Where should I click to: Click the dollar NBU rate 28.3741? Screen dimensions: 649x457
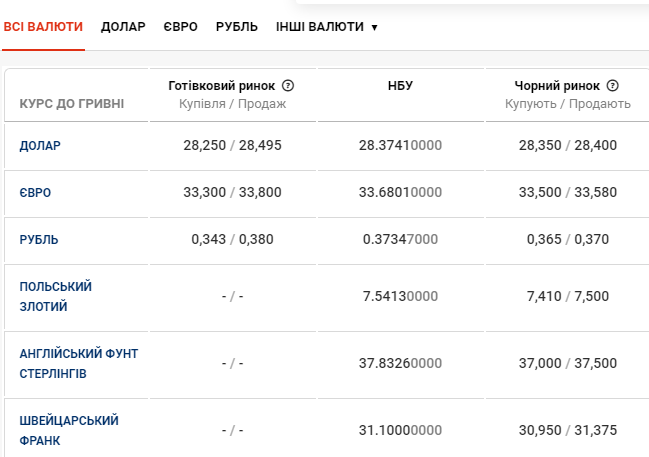pyautogui.click(x=400, y=145)
